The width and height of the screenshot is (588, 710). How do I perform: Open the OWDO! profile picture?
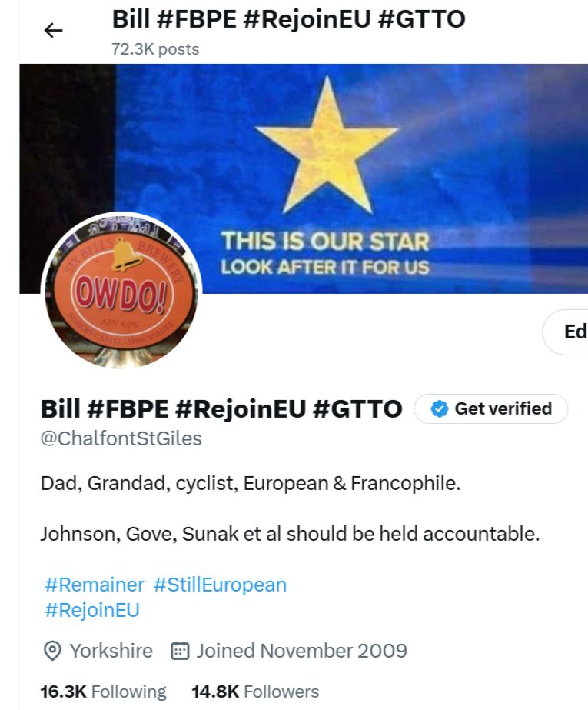pyautogui.click(x=121, y=290)
